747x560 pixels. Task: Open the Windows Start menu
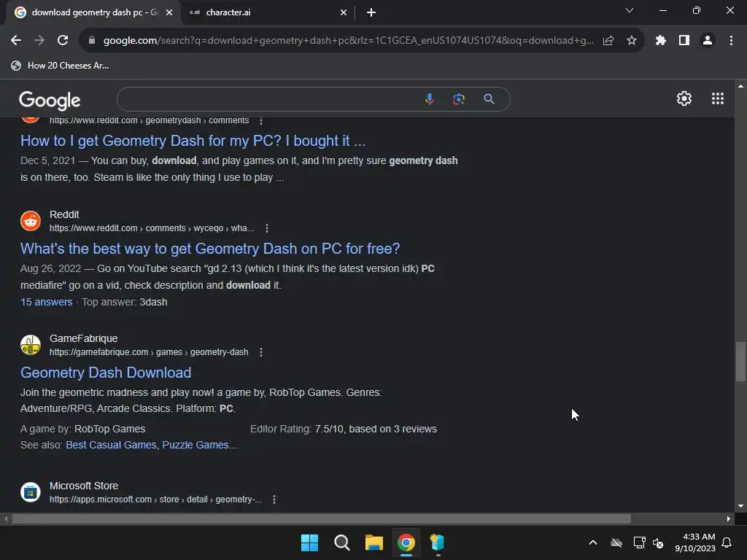tap(309, 542)
